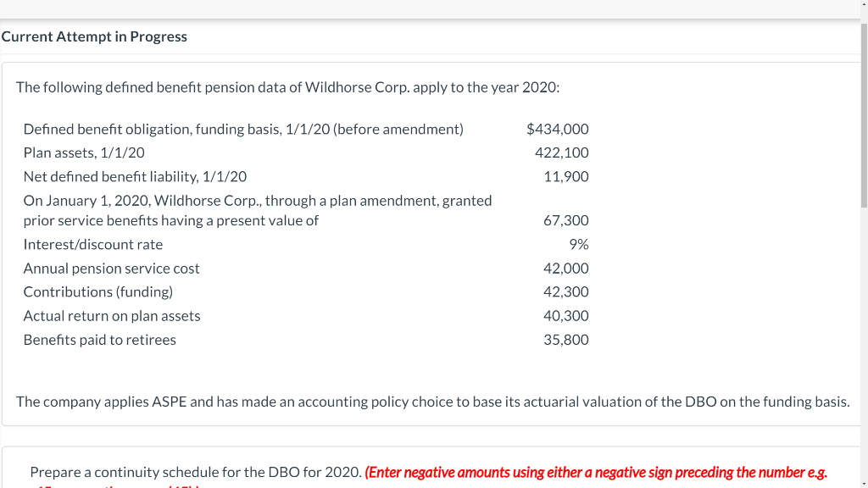868x488 pixels.
Task: Select the heading Current Attempt in Progress
Action: (95, 36)
